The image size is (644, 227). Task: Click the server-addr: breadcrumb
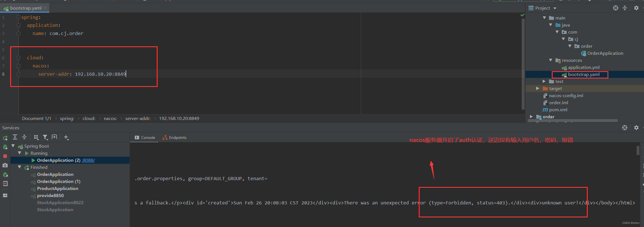138,118
